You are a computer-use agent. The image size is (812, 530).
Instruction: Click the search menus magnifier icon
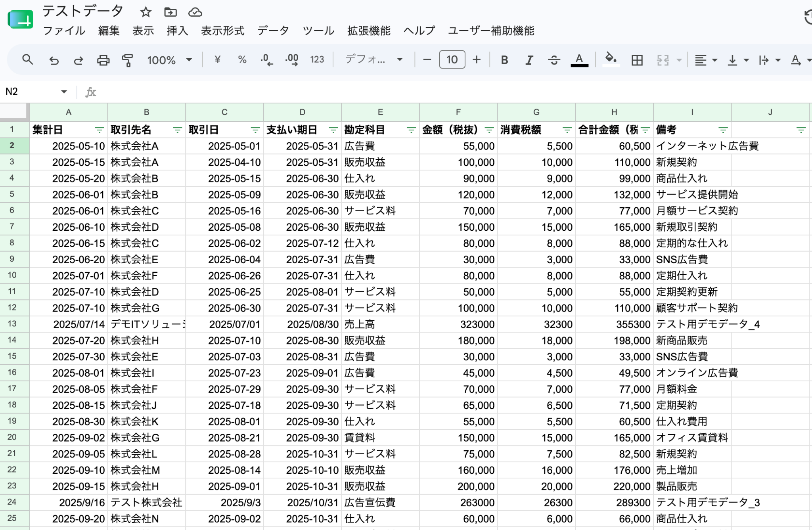(27, 60)
